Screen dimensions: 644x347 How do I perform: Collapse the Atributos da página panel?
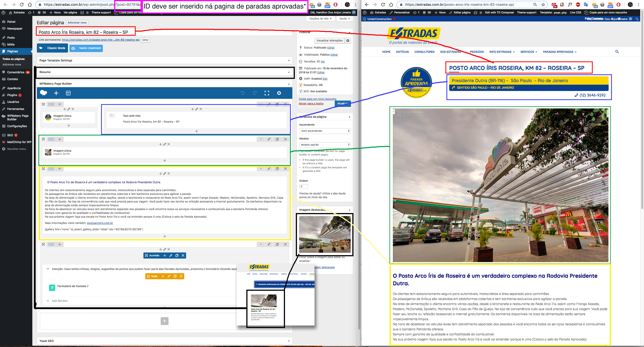pyautogui.click(x=349, y=117)
